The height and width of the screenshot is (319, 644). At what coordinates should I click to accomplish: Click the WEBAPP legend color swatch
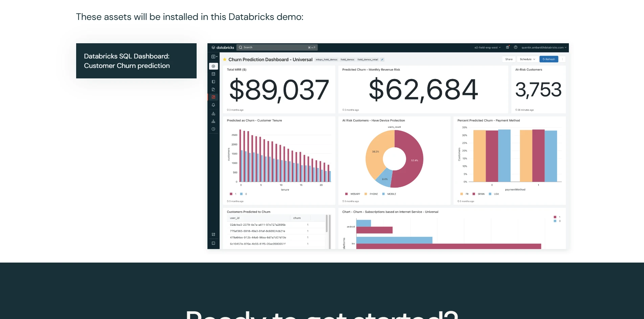[347, 194]
